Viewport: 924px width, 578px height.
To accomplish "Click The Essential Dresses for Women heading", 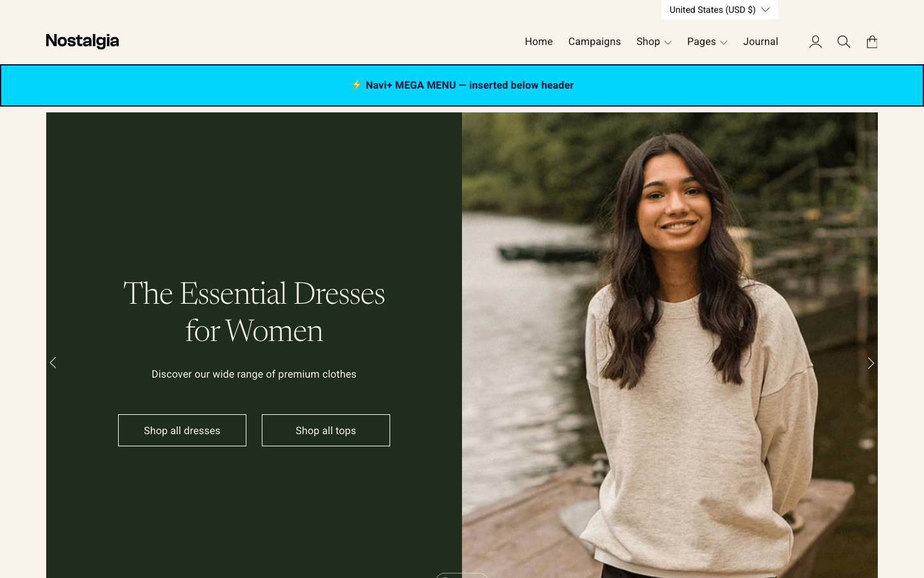I will click(x=254, y=312).
